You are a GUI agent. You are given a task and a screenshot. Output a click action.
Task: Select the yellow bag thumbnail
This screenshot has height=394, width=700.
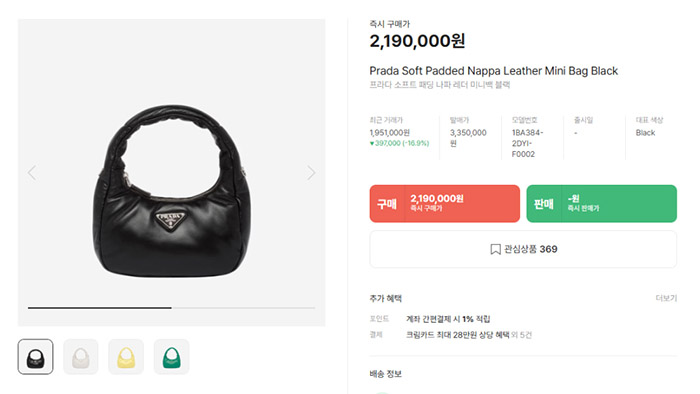coord(126,357)
